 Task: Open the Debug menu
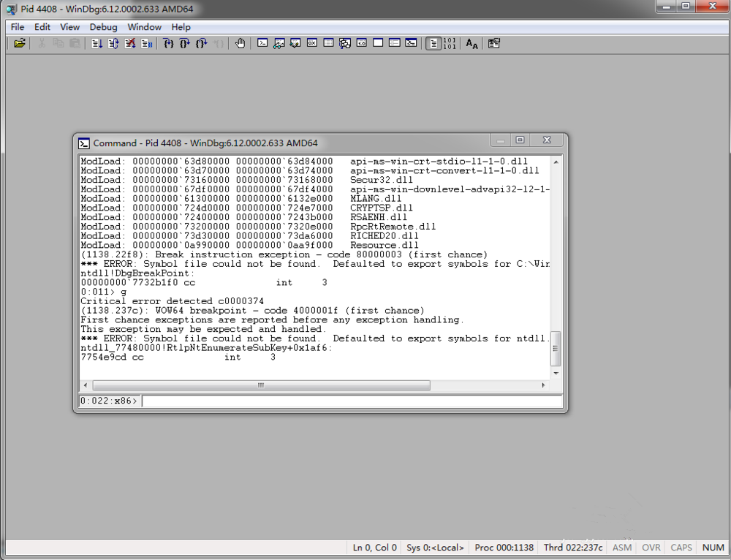tap(103, 27)
